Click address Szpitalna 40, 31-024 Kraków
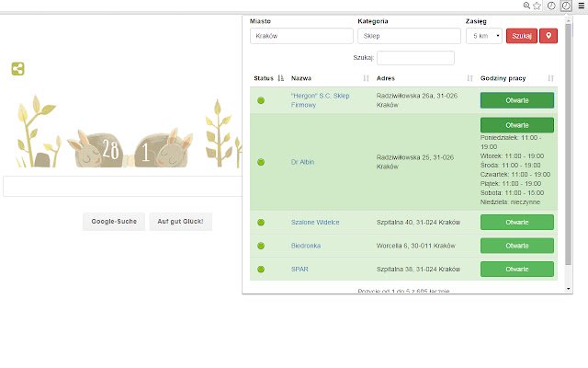This screenshot has width=588, height=368. (418, 223)
